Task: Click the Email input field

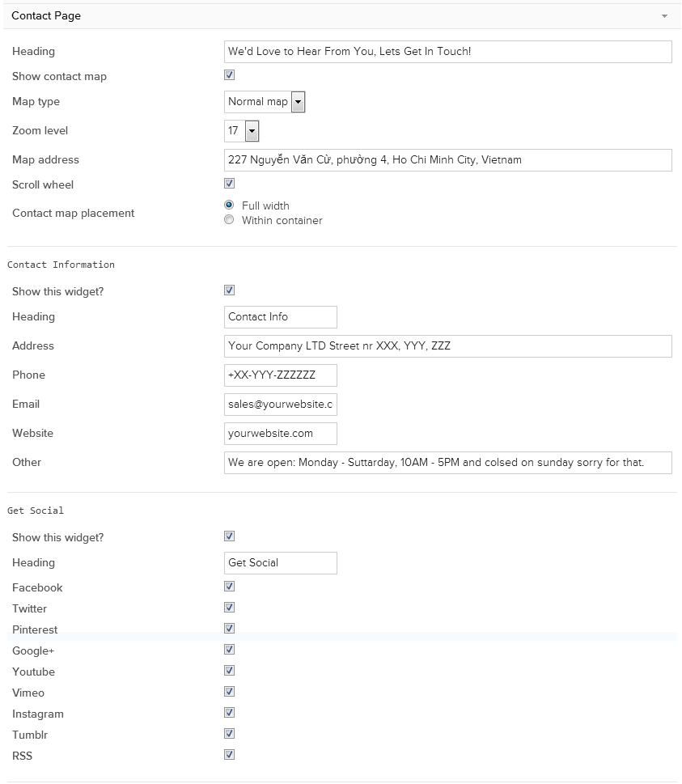Action: pos(281,405)
